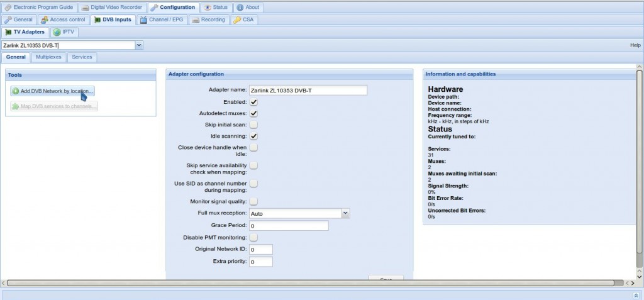Click the Uncorrected Bit Errors label
644x300 pixels.
tap(457, 211)
